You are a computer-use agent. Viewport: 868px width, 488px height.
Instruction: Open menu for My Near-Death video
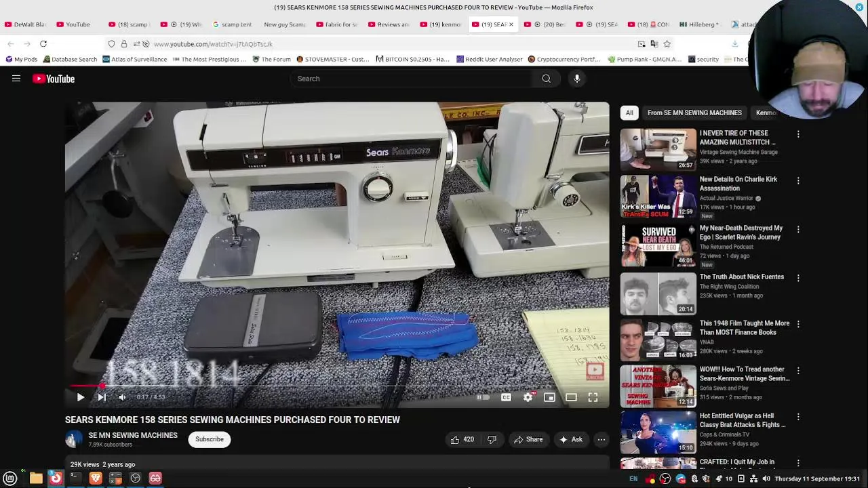798,229
